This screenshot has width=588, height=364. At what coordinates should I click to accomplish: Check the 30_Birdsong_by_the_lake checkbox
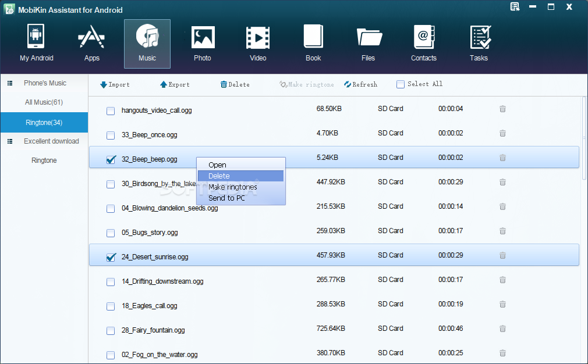click(111, 184)
